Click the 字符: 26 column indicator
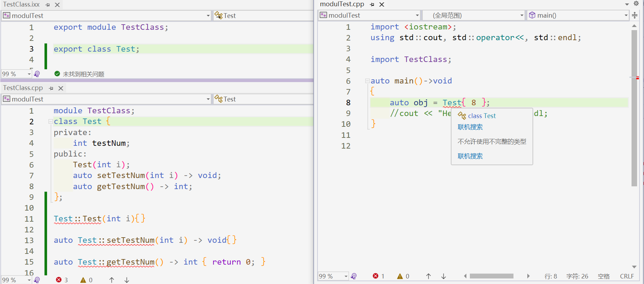644x284 pixels. tap(577, 276)
